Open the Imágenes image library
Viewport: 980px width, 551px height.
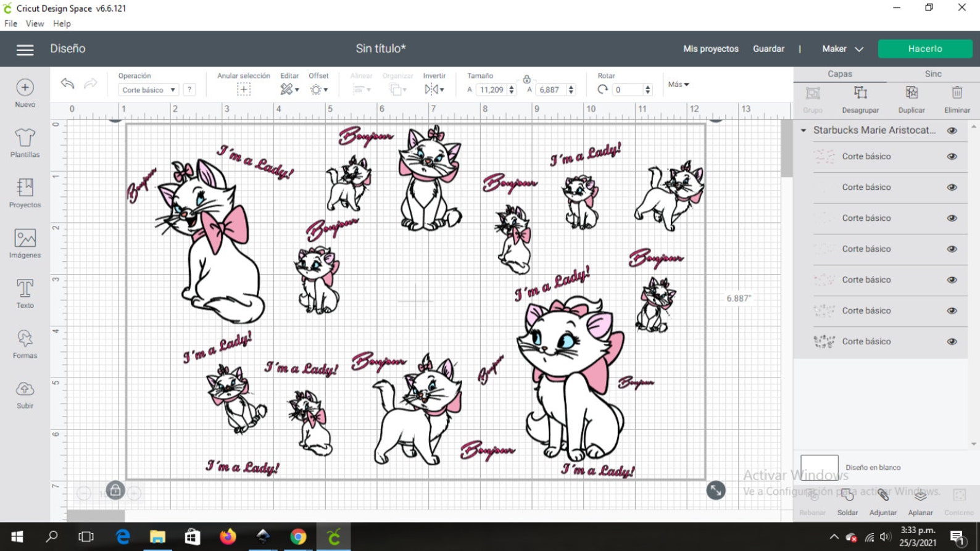[x=25, y=243]
